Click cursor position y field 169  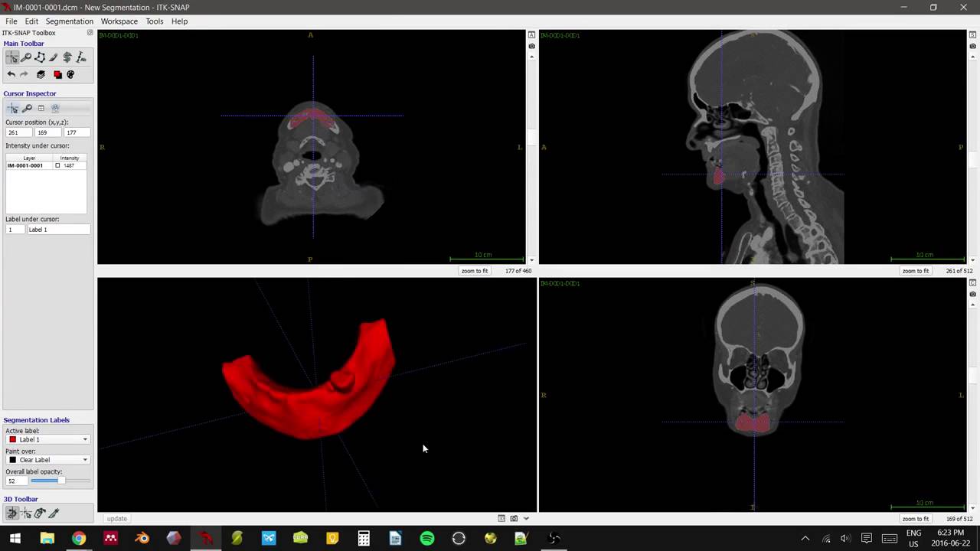[x=47, y=132]
